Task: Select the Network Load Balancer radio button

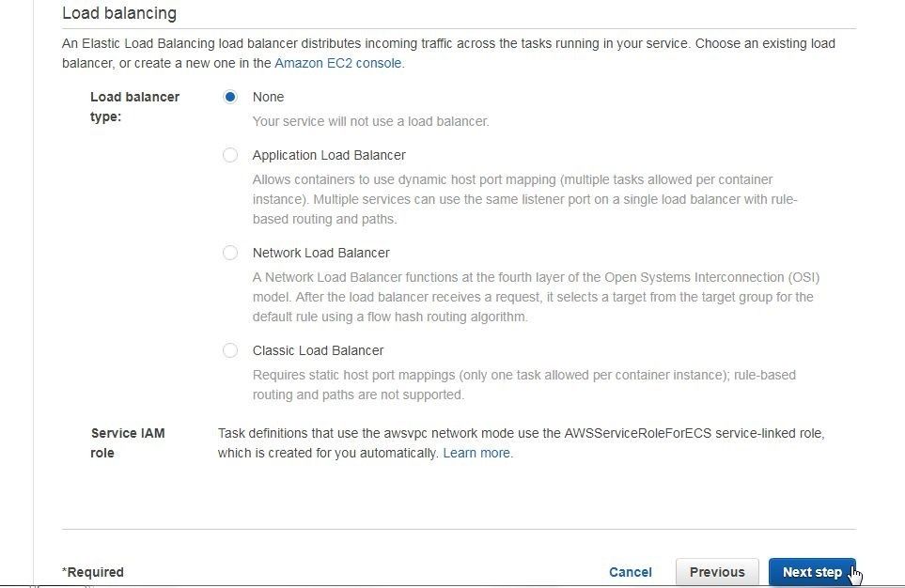Action: point(229,253)
